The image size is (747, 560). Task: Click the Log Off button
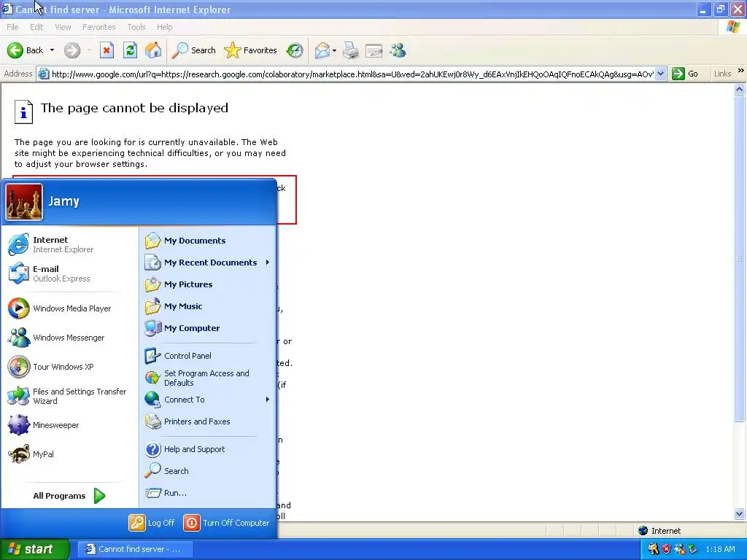pyautogui.click(x=152, y=523)
